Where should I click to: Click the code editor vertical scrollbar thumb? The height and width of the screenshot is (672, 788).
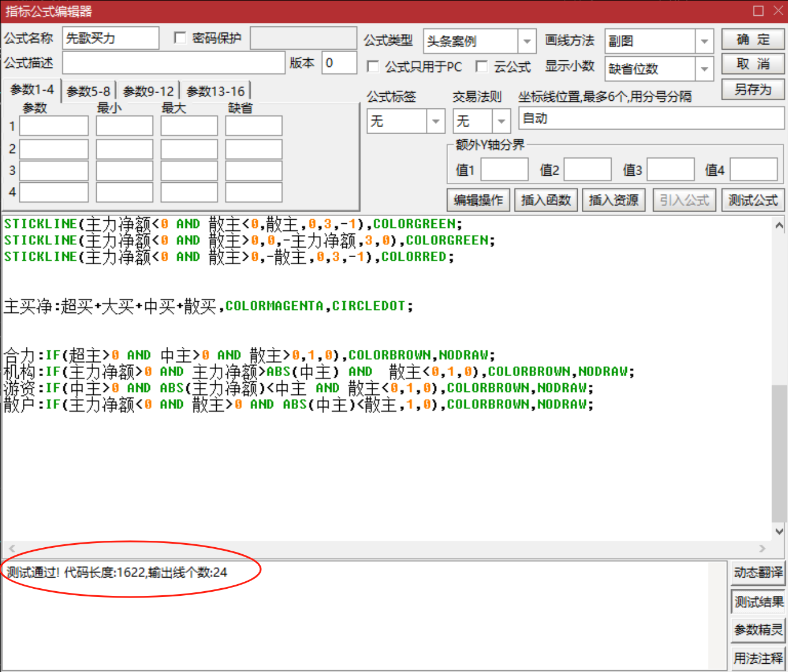(x=779, y=452)
